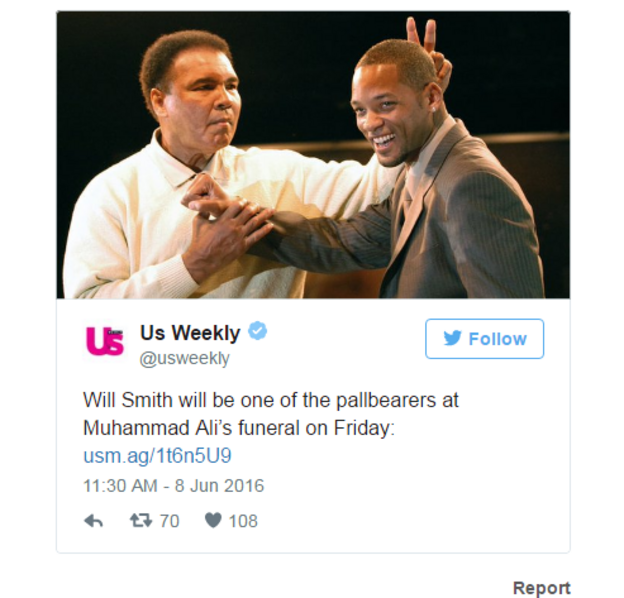This screenshot has height=598, width=624.
Task: Follow the Us Weekly account
Action: click(484, 339)
